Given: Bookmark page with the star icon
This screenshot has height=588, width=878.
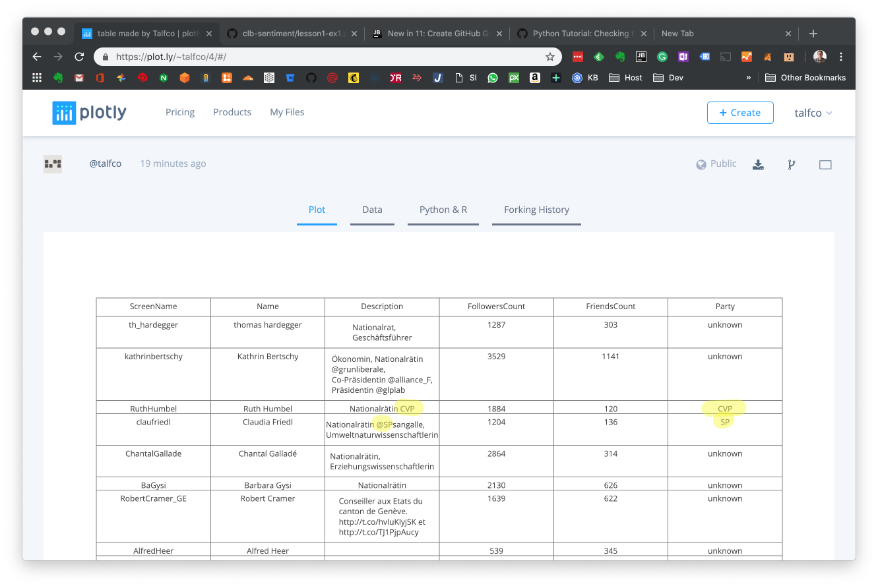Looking at the screenshot, I should pos(549,57).
